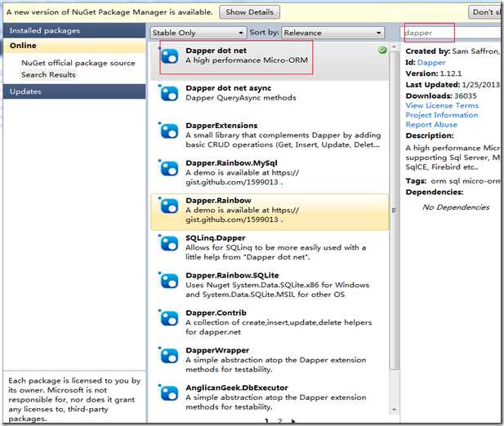Click the scrollbar up arrow in package list
504x426 pixels.
pyautogui.click(x=394, y=47)
